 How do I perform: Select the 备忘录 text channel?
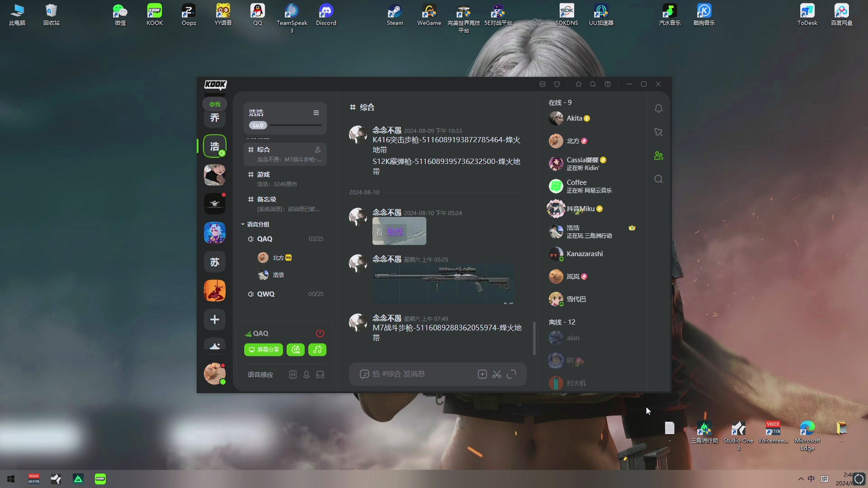pyautogui.click(x=285, y=204)
